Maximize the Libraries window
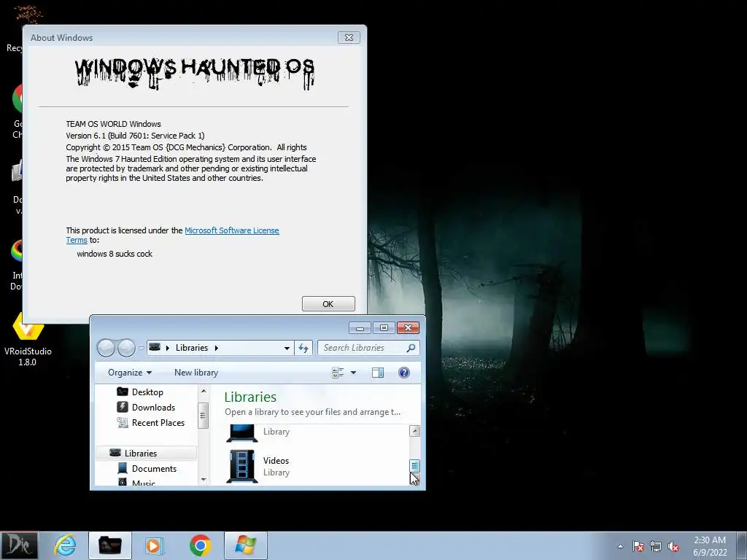 pyautogui.click(x=384, y=328)
